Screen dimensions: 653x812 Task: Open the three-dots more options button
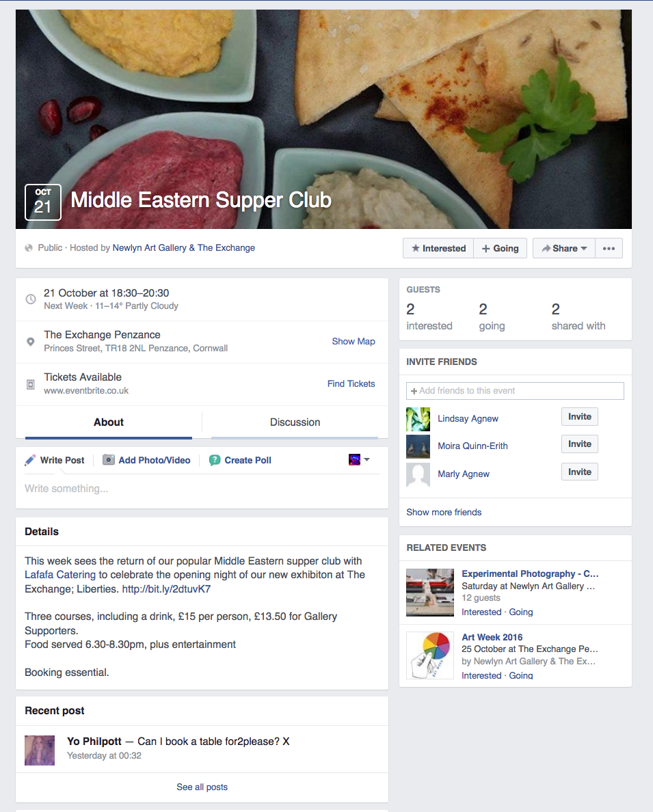tap(609, 248)
